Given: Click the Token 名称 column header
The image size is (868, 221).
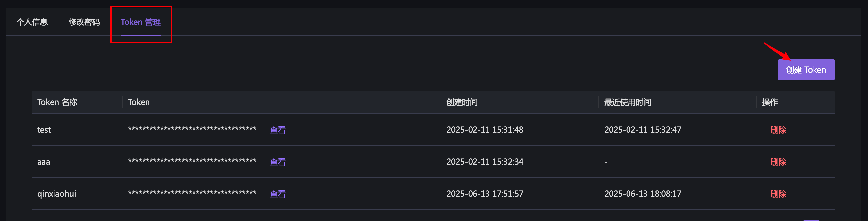Looking at the screenshot, I should tap(57, 102).
